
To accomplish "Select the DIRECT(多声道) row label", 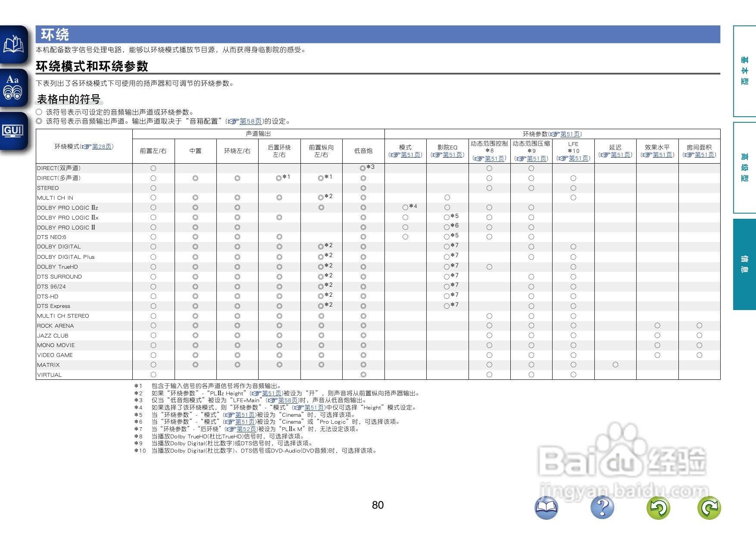I will click(x=59, y=178).
